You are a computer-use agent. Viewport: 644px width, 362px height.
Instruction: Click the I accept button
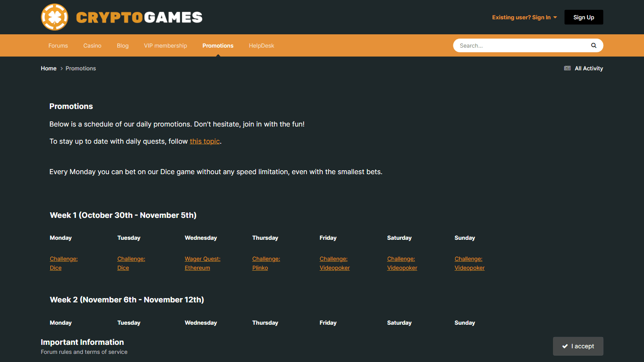[x=578, y=346]
